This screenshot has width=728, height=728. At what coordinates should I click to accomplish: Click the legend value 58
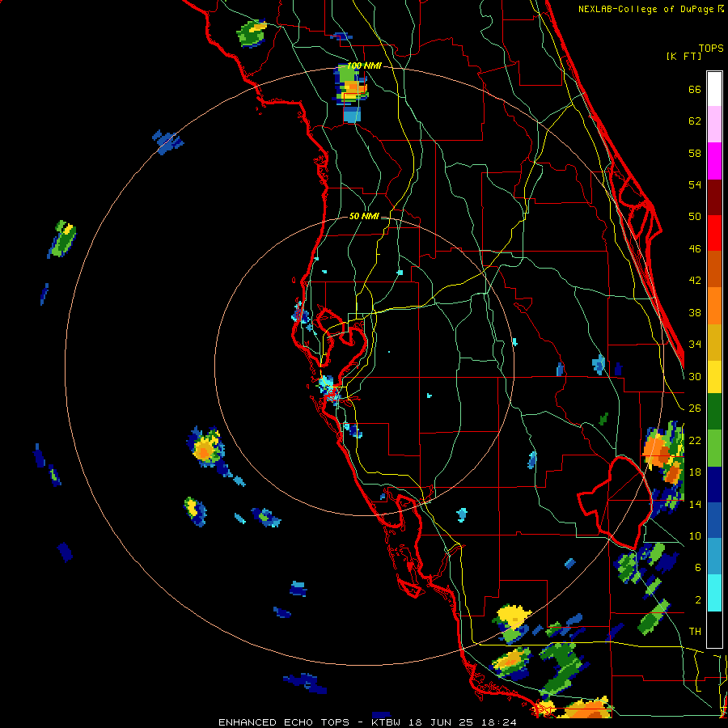(x=695, y=153)
